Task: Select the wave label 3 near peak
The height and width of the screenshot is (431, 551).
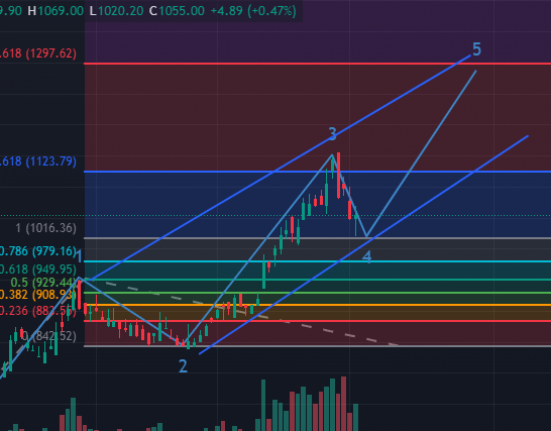Action: [x=332, y=134]
